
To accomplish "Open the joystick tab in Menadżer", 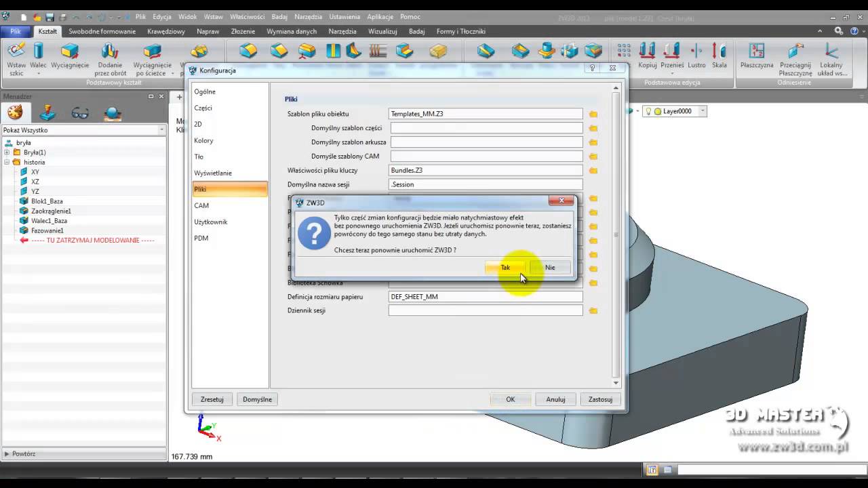I will pos(47,113).
